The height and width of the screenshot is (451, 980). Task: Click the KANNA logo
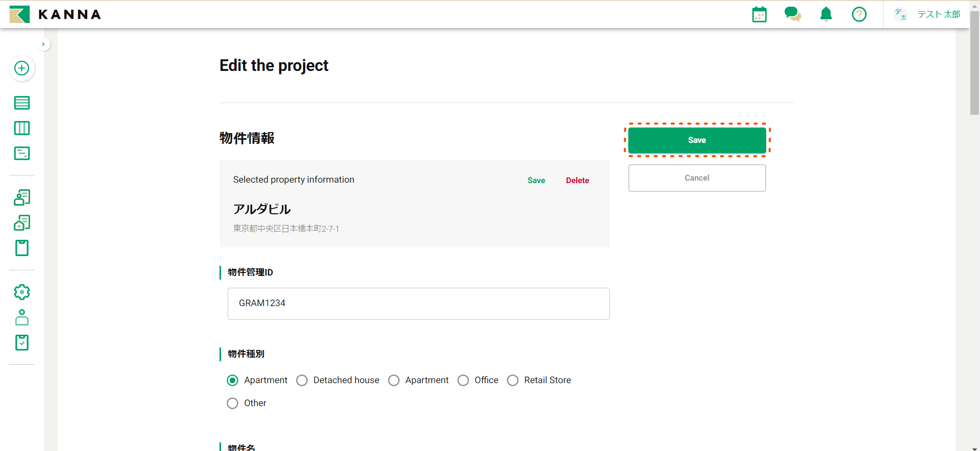click(55, 14)
